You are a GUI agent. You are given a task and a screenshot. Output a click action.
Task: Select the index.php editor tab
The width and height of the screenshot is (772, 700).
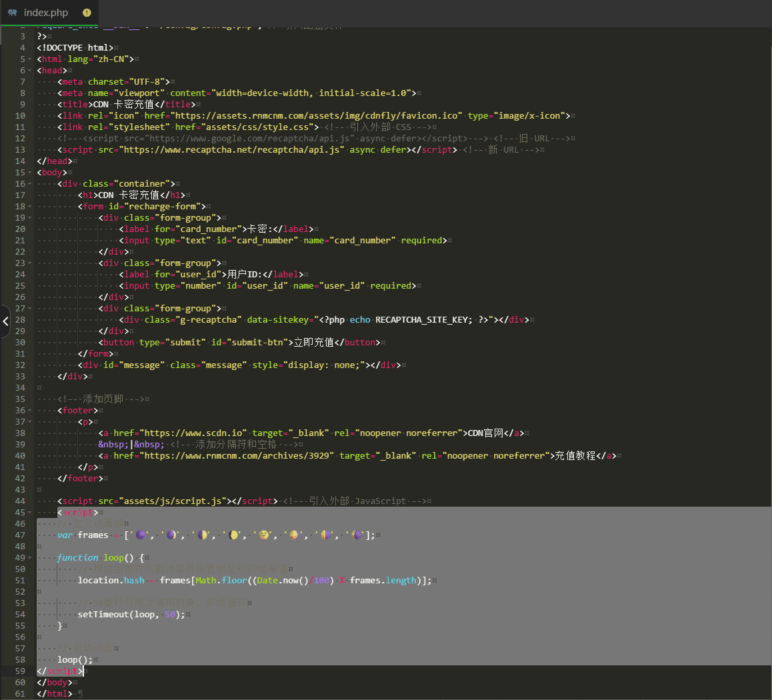pos(49,13)
